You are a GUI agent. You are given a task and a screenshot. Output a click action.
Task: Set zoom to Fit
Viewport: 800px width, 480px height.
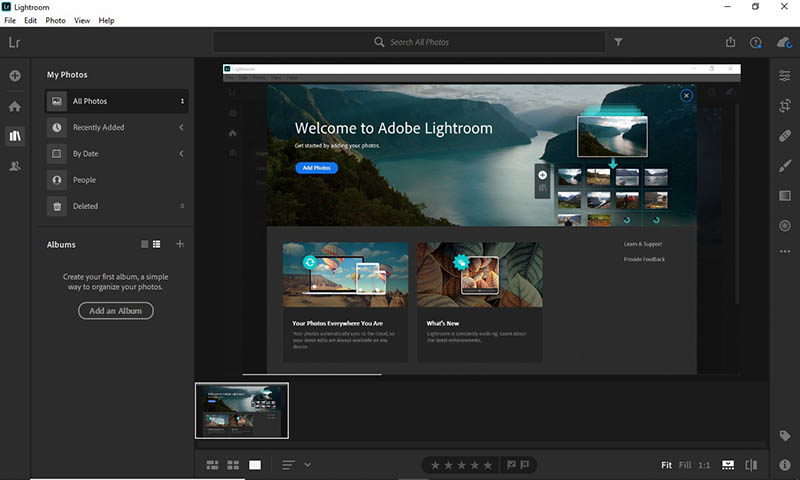pos(666,465)
